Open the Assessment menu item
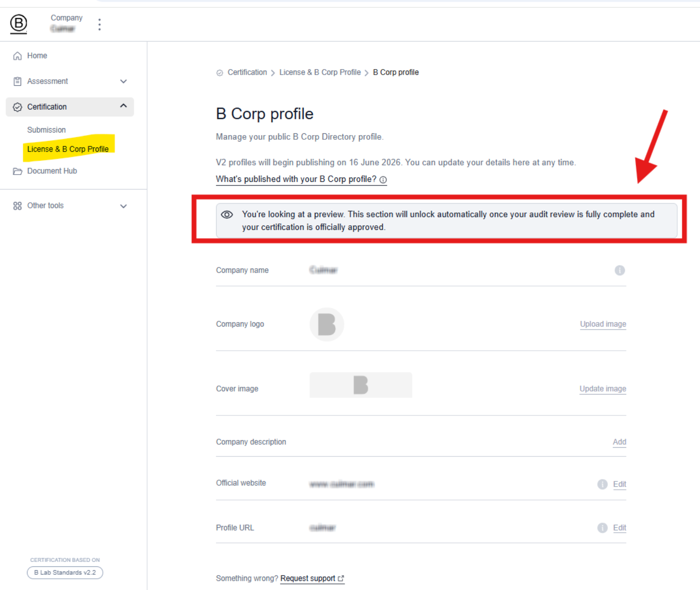This screenshot has height=590, width=700. (48, 81)
